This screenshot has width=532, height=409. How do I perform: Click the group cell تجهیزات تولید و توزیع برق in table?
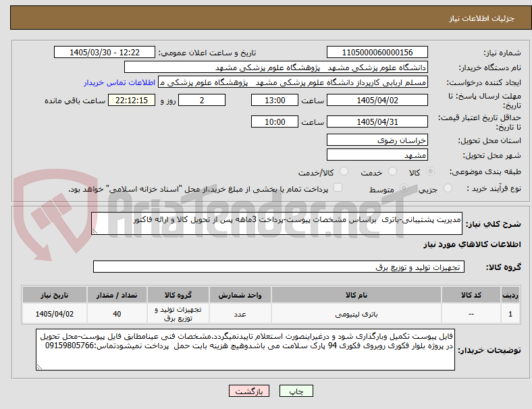[178, 314]
